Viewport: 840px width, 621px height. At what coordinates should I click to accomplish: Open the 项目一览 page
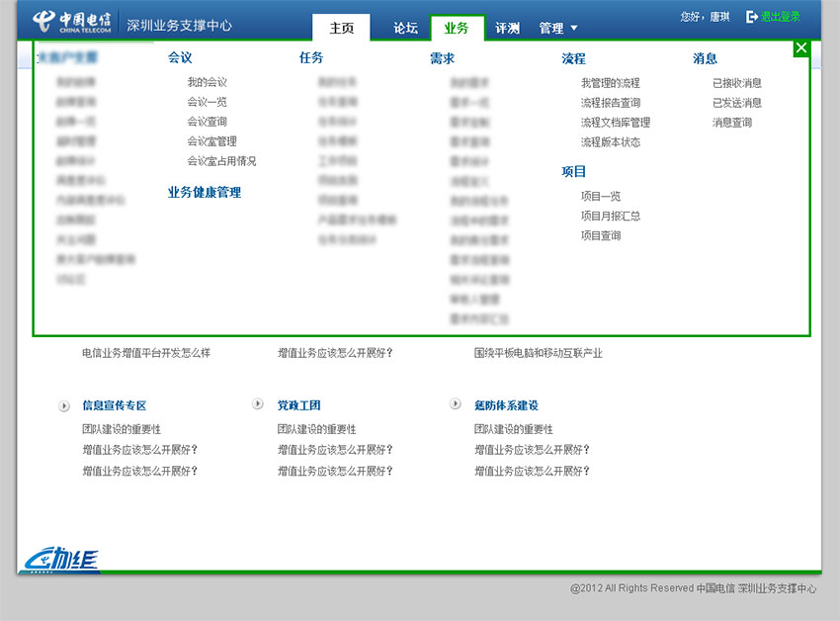[601, 196]
